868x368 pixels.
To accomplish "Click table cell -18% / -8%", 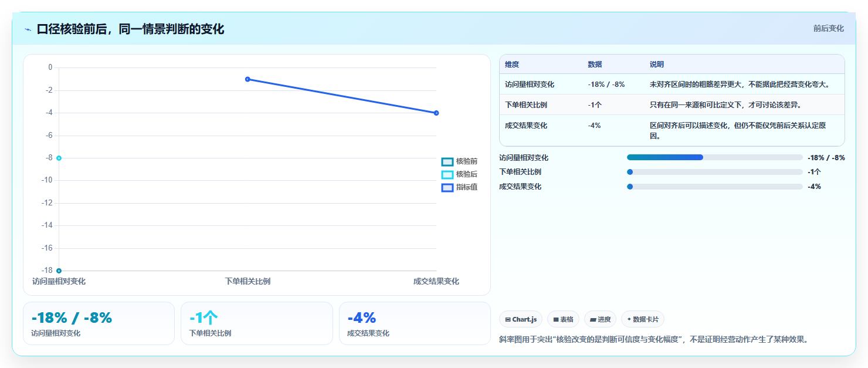I will pyautogui.click(x=606, y=85).
